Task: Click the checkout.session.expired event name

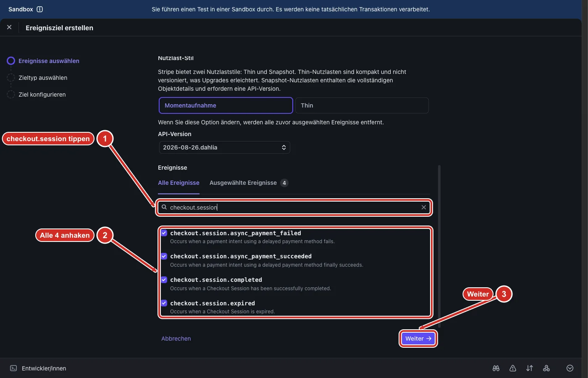Action: click(x=213, y=303)
